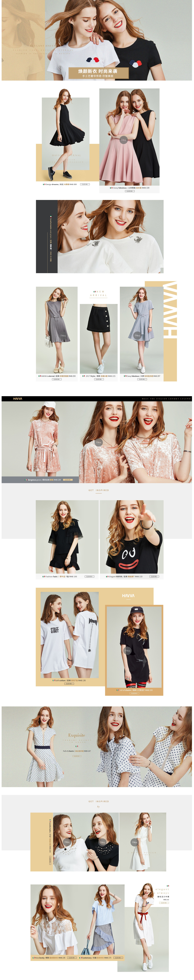Click CLICK IN beside Fashion fade RMB 166
The height and width of the screenshot is (980, 194).
click(89, 576)
